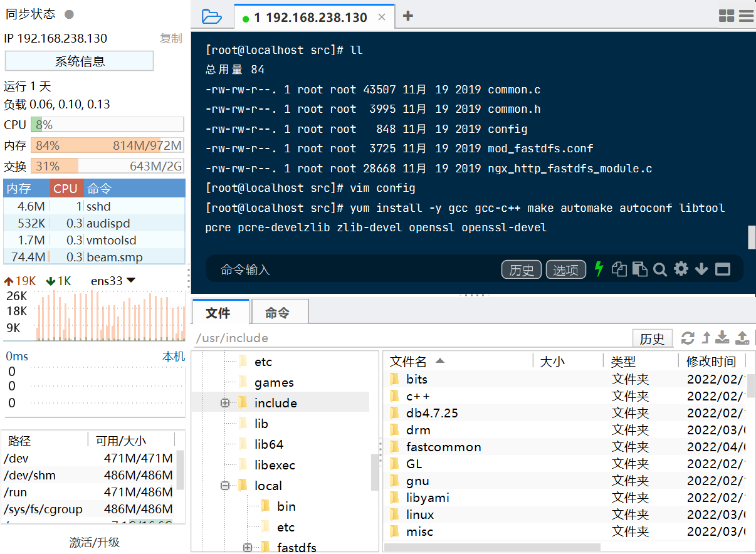Click the copy icon in the terminal toolbar
The width and height of the screenshot is (756, 554).
point(619,269)
